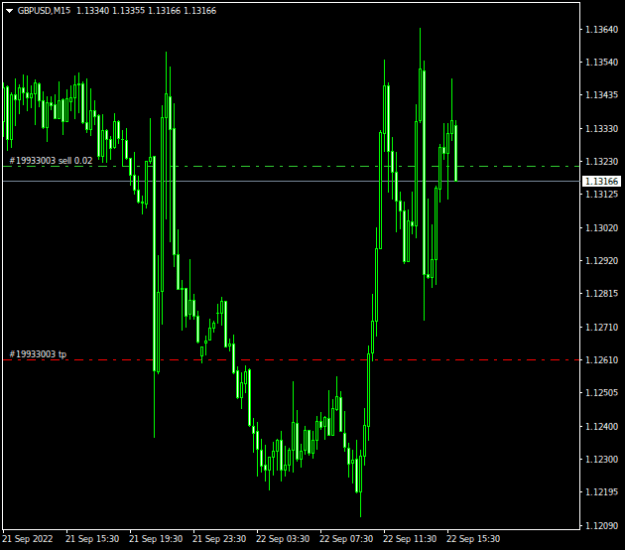
Task: Select the #19933003 sell 0.02 order label
Action: point(51,161)
